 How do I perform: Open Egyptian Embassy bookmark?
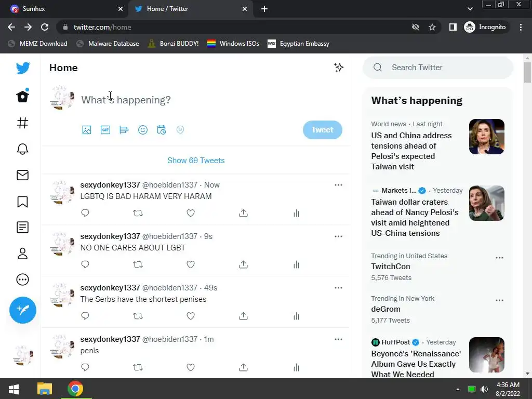(x=299, y=44)
